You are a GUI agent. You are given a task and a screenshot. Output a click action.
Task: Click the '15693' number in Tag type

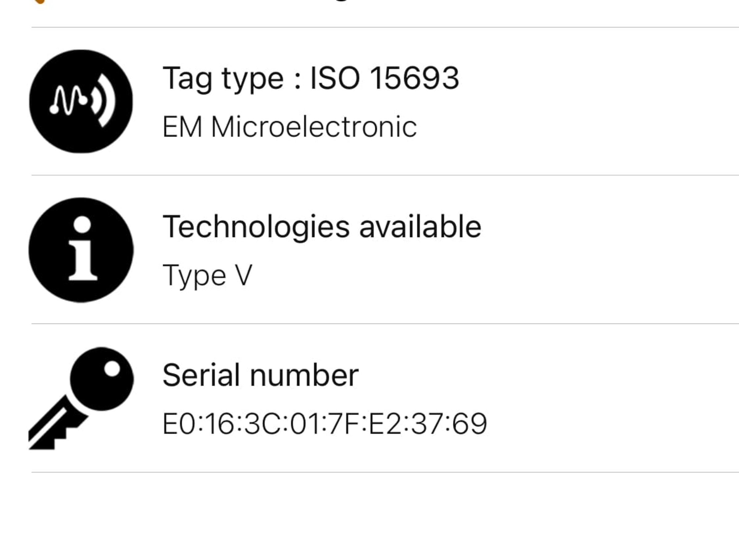coord(414,78)
